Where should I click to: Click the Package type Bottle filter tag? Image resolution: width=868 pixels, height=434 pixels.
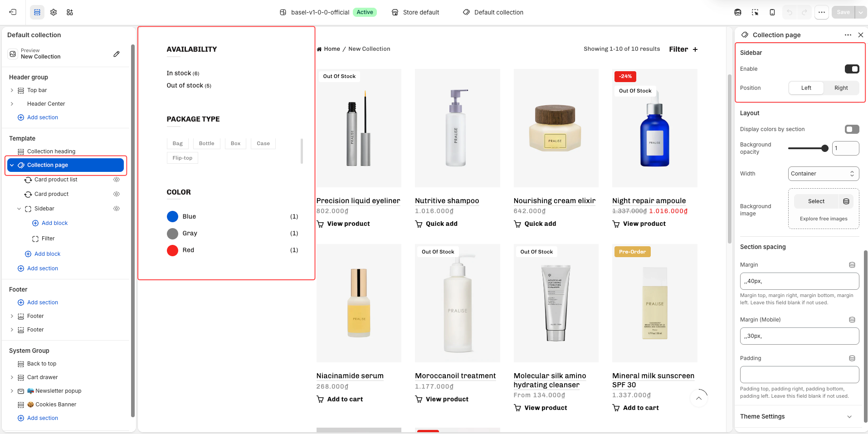pyautogui.click(x=206, y=143)
